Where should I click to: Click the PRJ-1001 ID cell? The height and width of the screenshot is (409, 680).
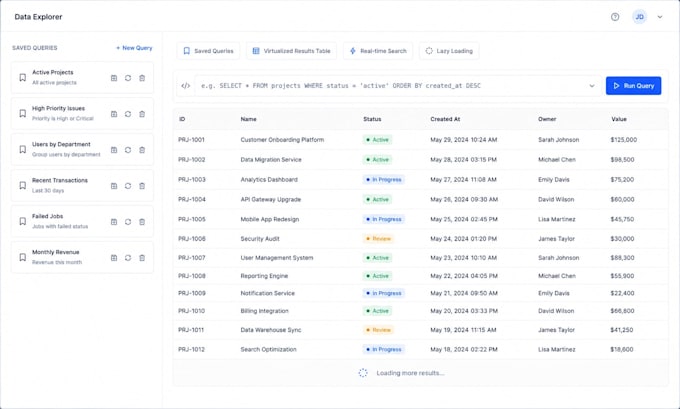(191, 140)
